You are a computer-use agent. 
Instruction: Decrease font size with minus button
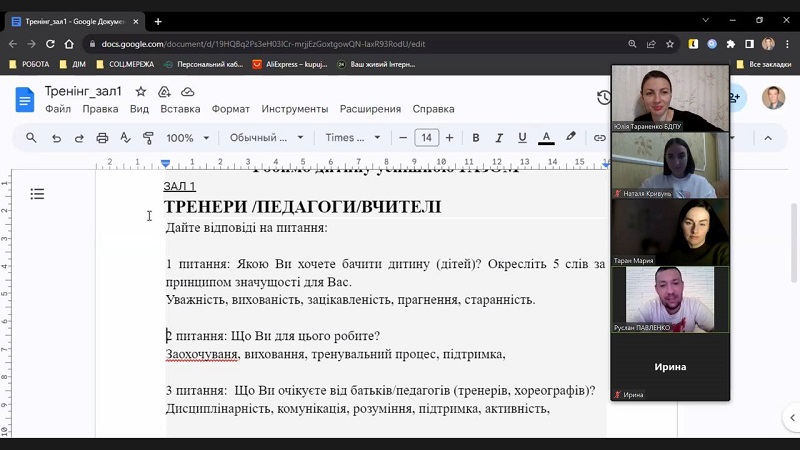coord(403,138)
